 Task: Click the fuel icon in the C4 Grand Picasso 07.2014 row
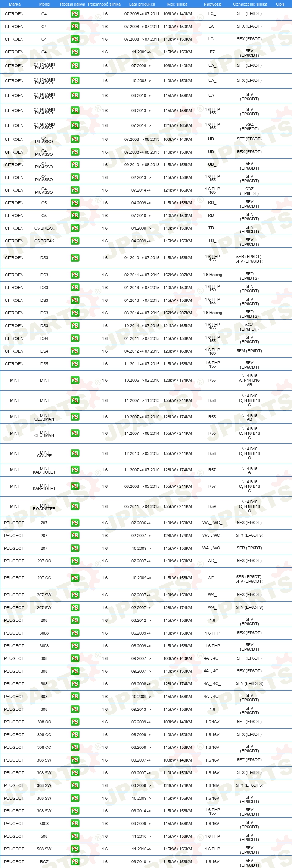click(75, 125)
